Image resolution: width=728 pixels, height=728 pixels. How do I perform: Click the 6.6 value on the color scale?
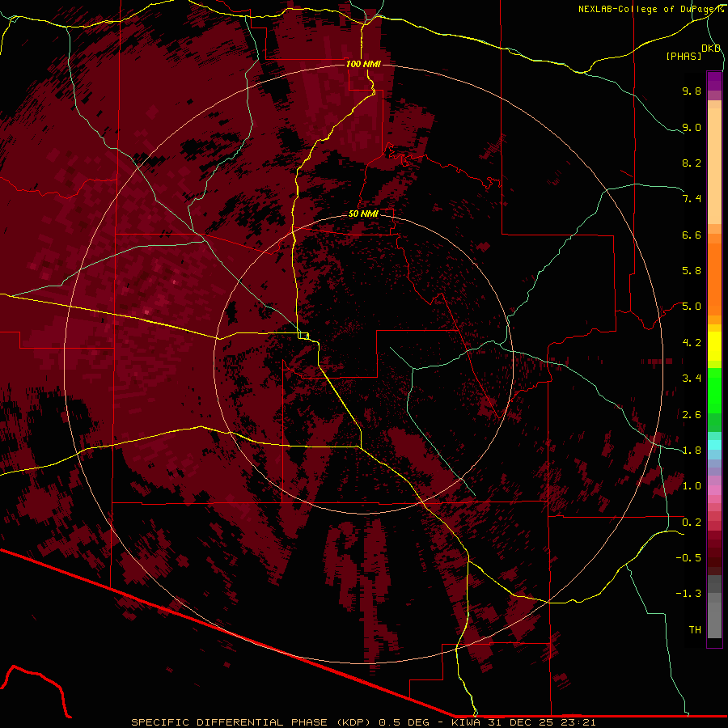click(x=692, y=235)
